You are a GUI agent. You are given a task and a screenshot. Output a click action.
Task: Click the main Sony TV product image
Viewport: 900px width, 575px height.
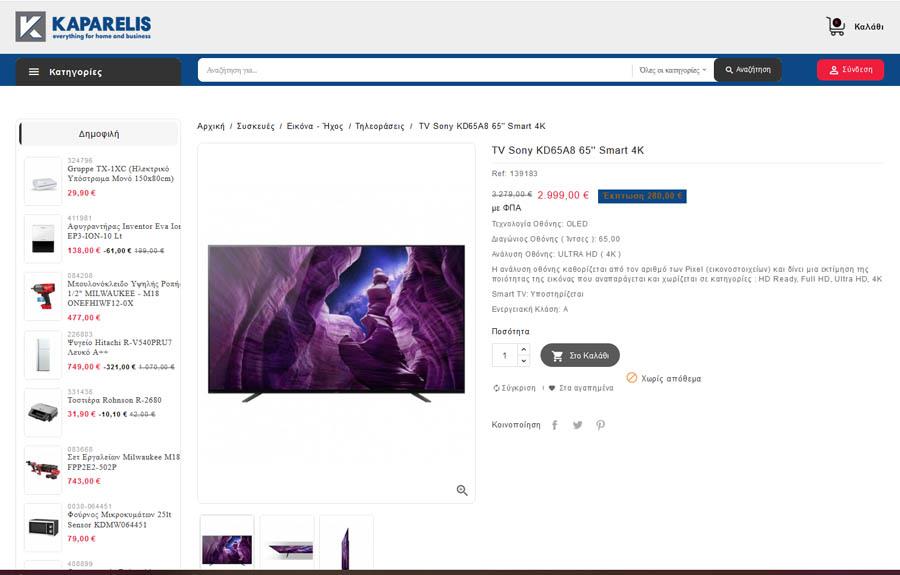click(x=336, y=323)
